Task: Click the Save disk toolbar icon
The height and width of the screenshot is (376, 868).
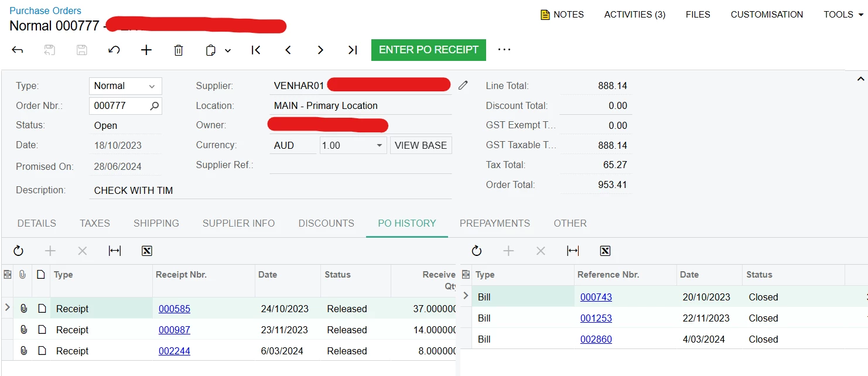Action: (x=82, y=50)
